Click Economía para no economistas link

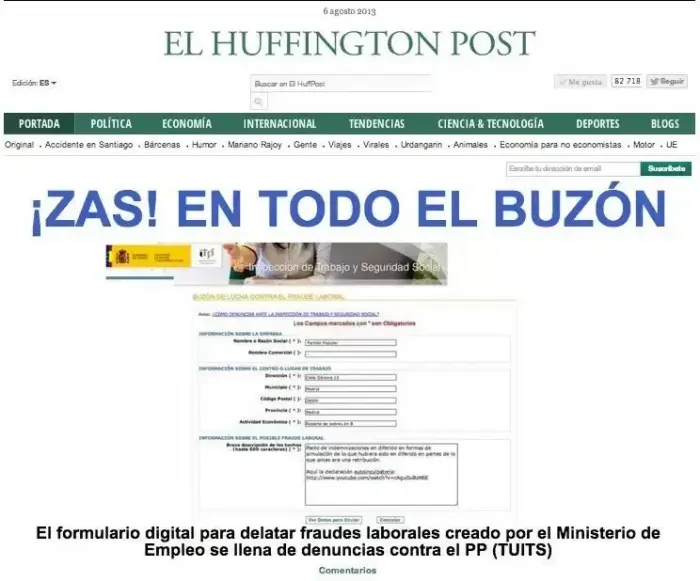pos(560,145)
